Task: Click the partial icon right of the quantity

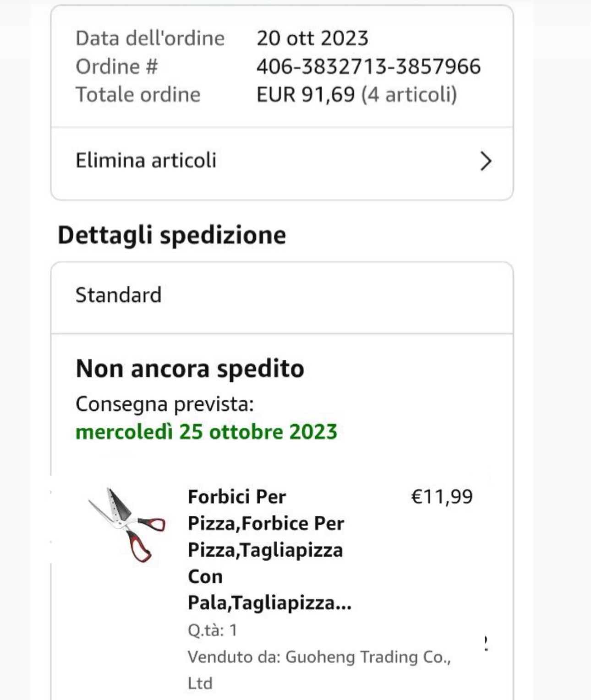Action: (486, 643)
